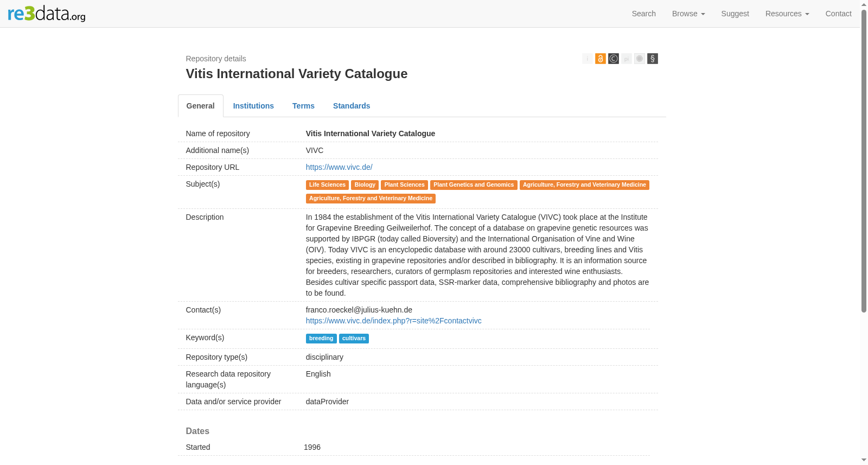Choose the Plant Genetics and Genomics tag

click(x=474, y=185)
